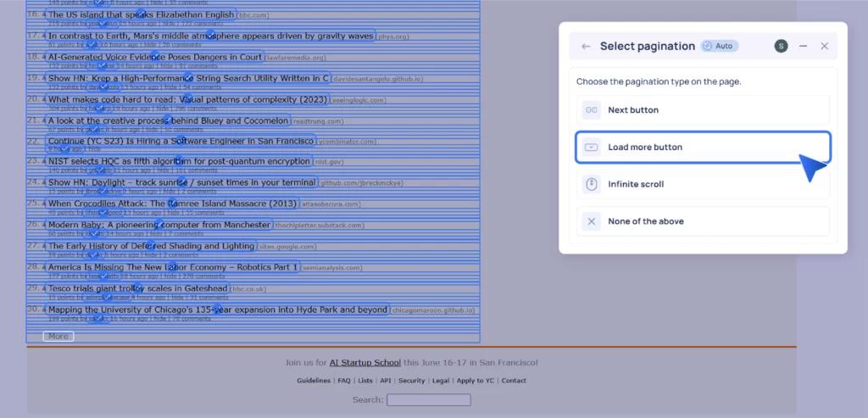The image size is (868, 418).
Task: Minimize the Select pagination panel
Action: pos(803,46)
